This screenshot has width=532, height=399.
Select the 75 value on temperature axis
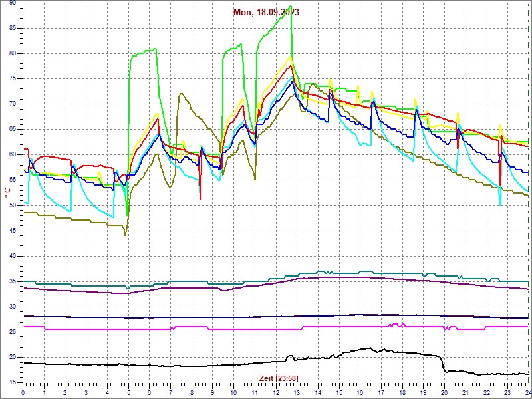(13, 78)
